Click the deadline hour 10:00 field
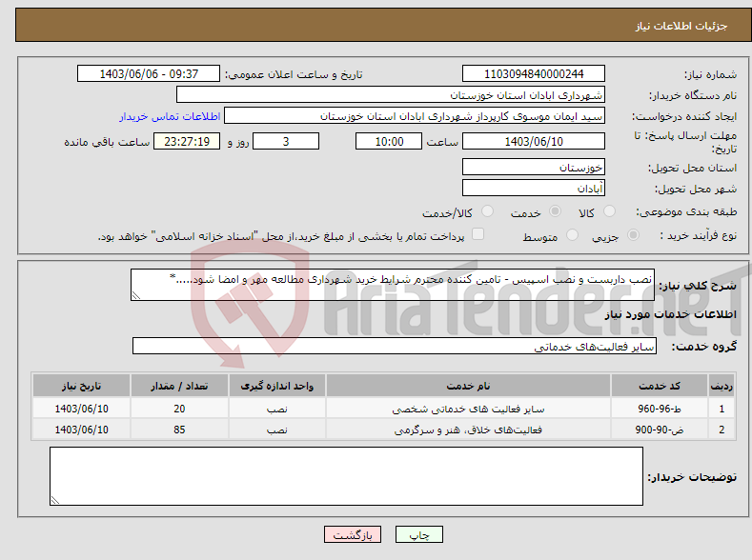This screenshot has height=560, width=752. [389, 141]
